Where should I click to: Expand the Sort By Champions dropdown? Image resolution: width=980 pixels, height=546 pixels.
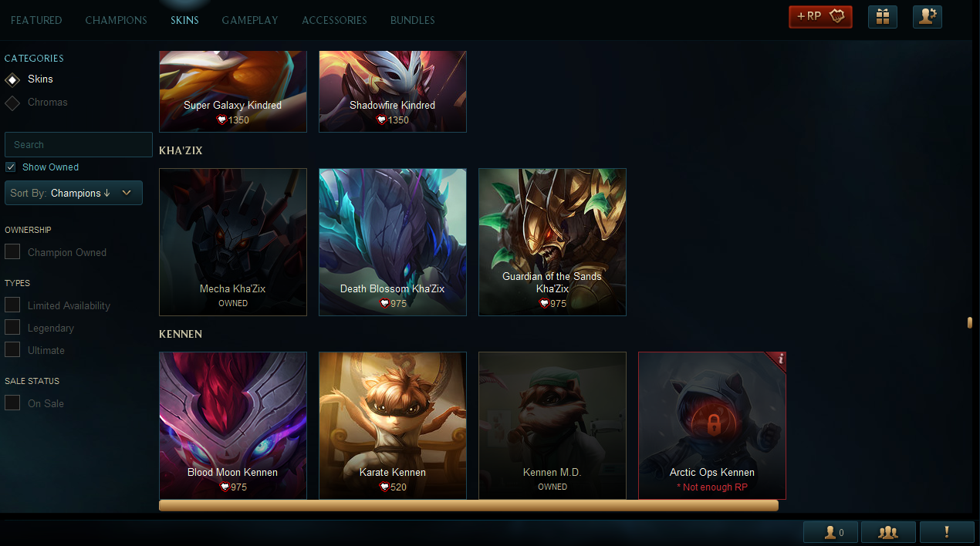[73, 193]
